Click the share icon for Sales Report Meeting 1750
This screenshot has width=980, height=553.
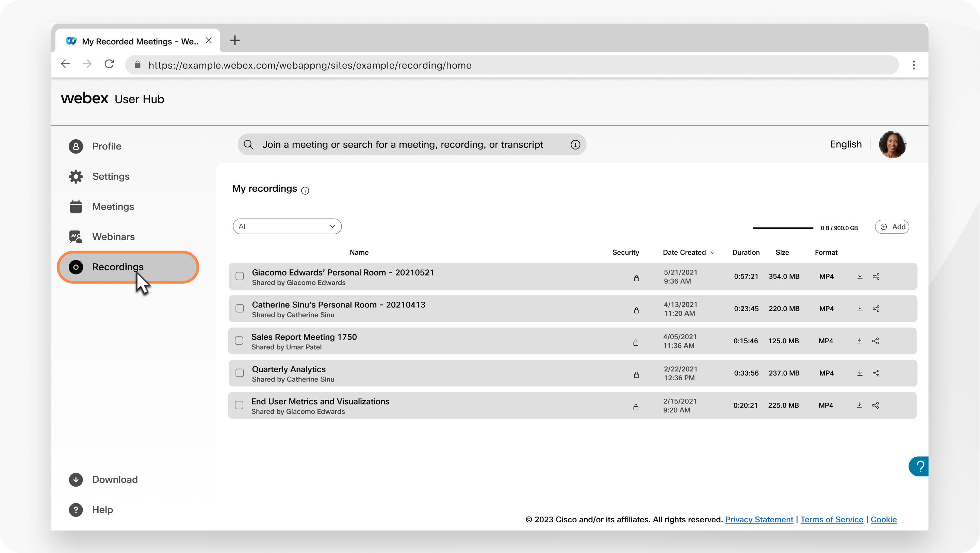point(875,341)
